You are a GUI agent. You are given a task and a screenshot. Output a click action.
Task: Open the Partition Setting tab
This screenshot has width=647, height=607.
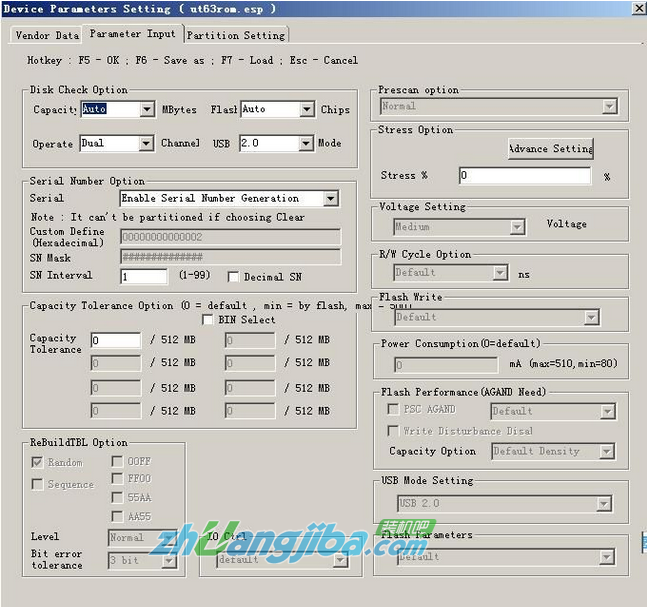tap(236, 35)
